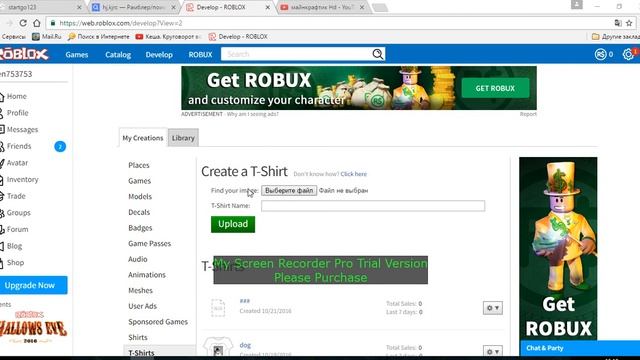Switch to the Library tab
This screenshot has width=640, height=360.
[x=183, y=138]
